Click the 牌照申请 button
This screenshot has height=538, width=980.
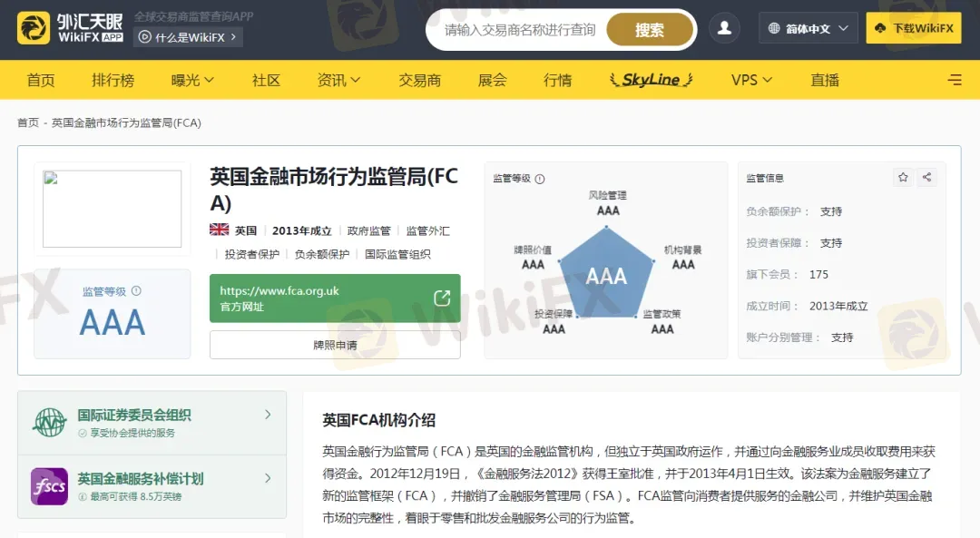[334, 344]
